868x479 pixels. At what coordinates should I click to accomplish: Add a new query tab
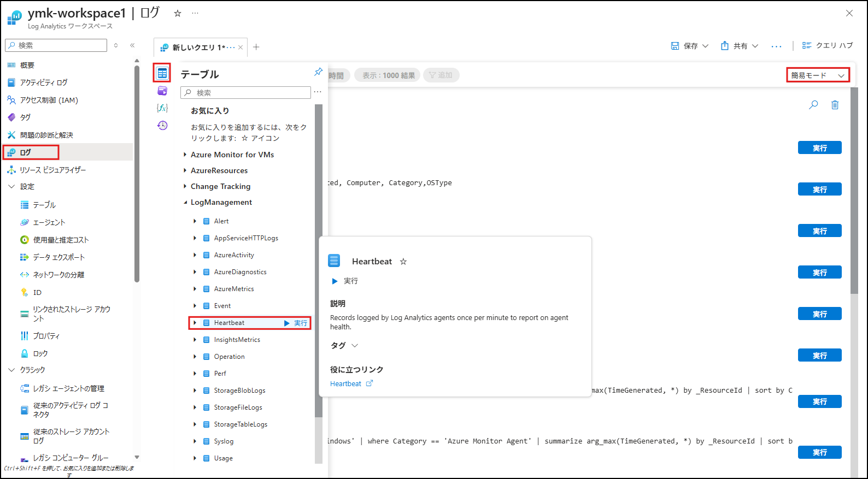tap(256, 47)
